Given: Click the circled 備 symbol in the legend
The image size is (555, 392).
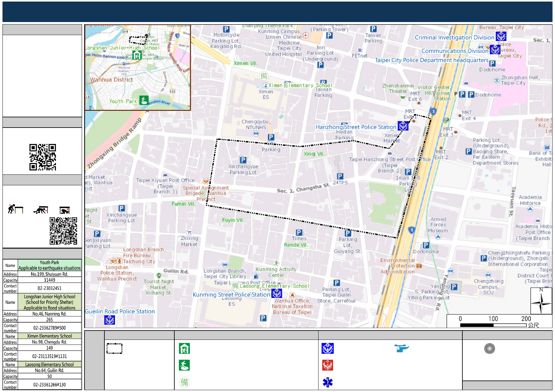Looking at the screenshot, I should pyautogui.click(x=184, y=382).
